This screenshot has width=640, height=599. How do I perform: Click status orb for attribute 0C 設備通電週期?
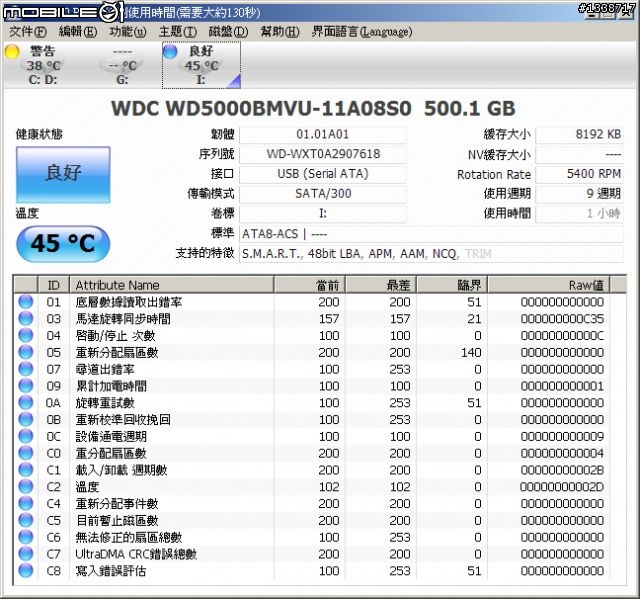(x=25, y=437)
